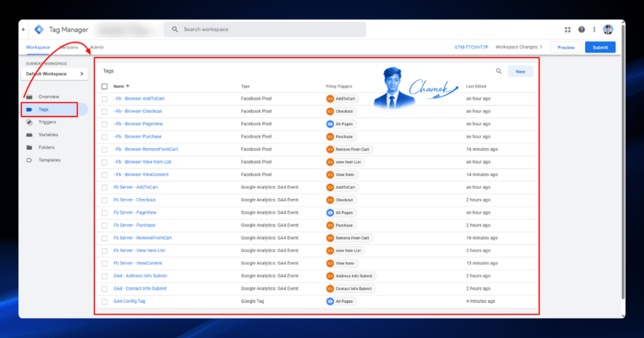The width and height of the screenshot is (644, 338).
Task: Open Triggers in the sidebar
Action: (x=47, y=122)
